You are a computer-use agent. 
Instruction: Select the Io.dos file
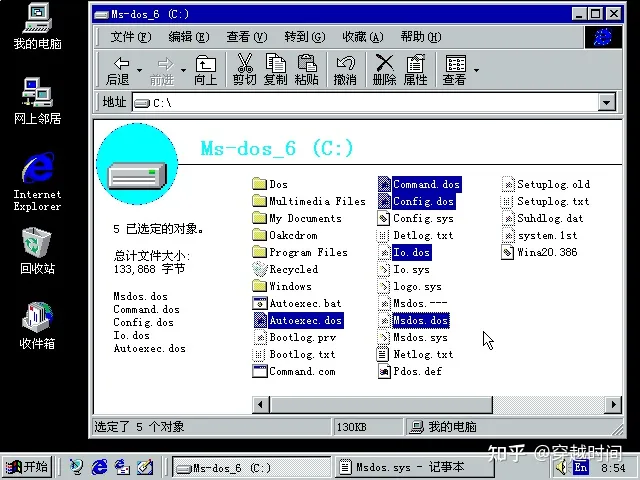coord(404,252)
